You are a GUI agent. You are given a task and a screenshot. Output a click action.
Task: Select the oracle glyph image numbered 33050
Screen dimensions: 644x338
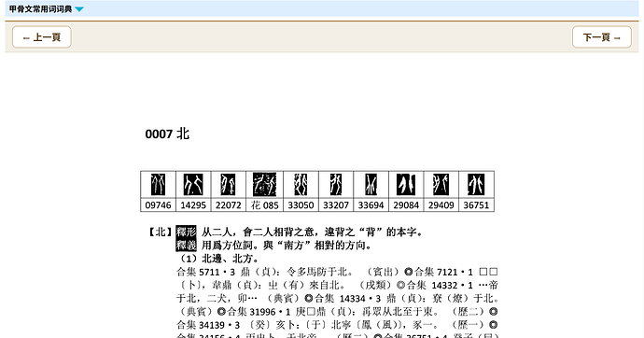coord(301,184)
